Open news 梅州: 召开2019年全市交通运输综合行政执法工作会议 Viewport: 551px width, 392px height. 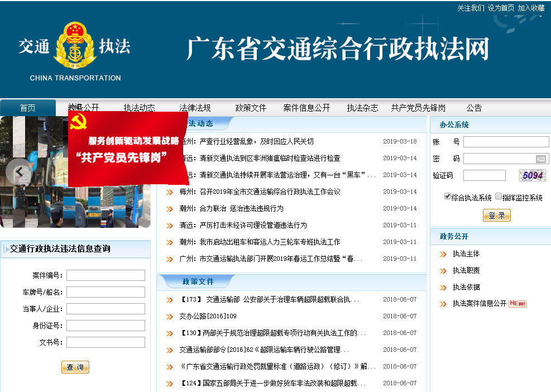coord(260,192)
